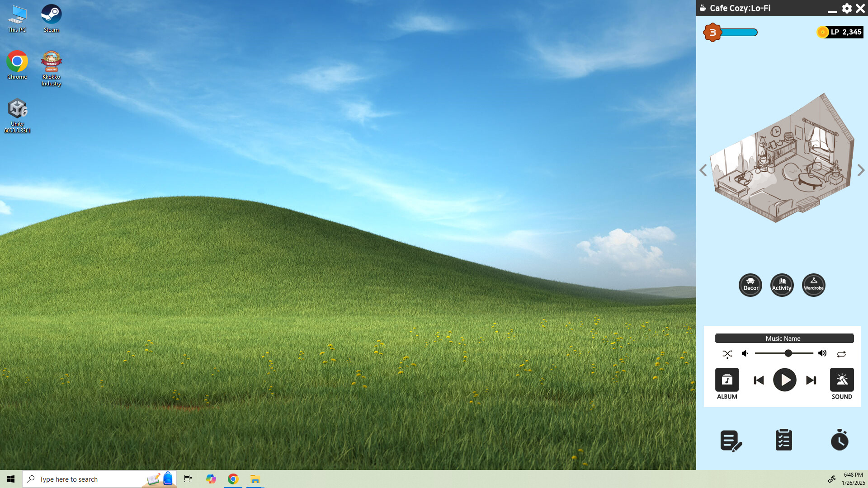The width and height of the screenshot is (868, 488).
Task: Skip to the next track
Action: 811,380
